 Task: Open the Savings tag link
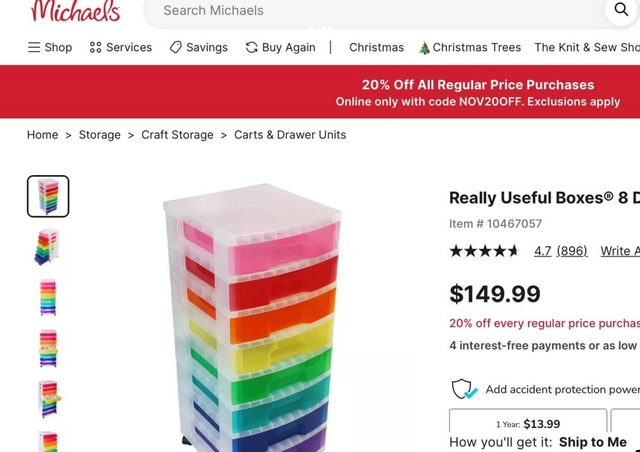(x=198, y=47)
